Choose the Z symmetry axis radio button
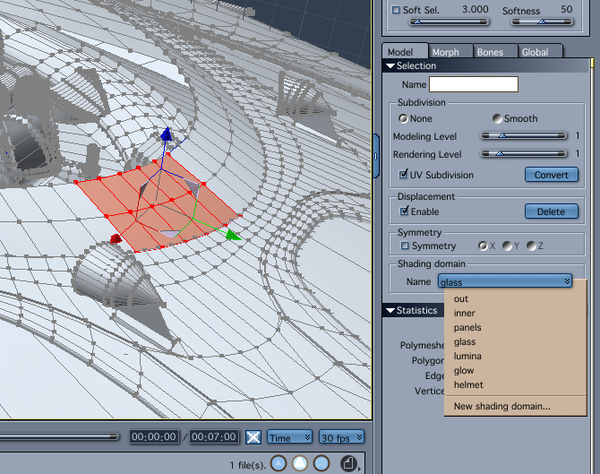 click(531, 246)
